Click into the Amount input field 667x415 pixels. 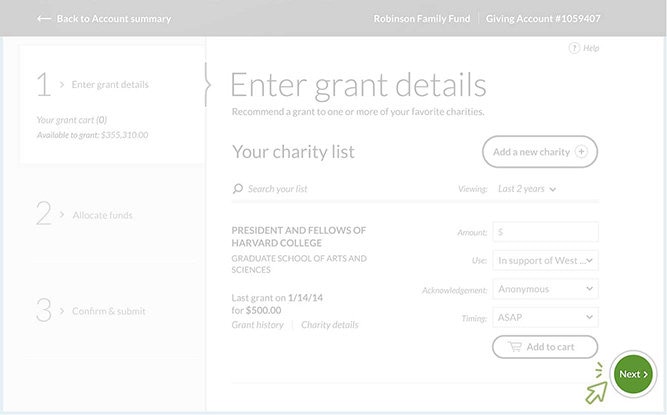(545, 232)
